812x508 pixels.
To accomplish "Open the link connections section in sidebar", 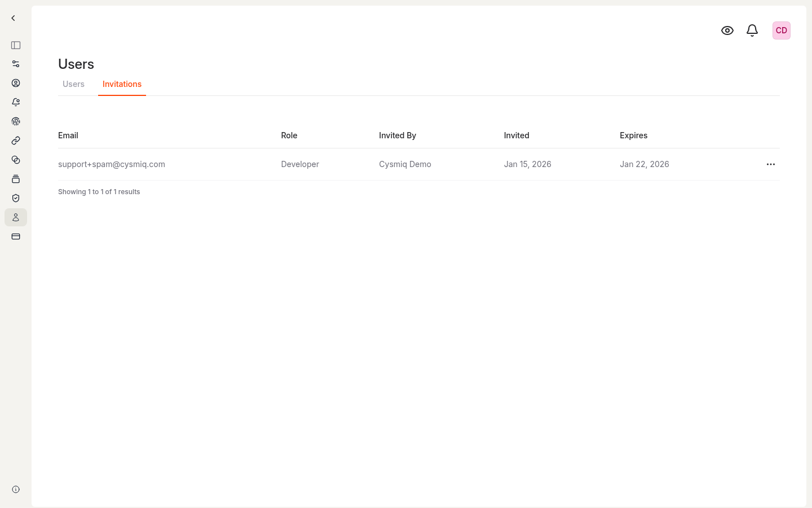I will click(x=16, y=141).
